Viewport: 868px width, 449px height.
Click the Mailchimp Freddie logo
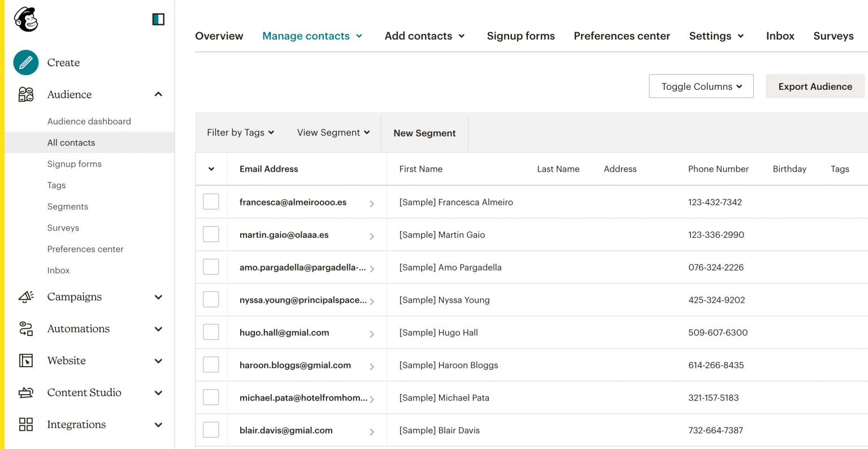point(25,18)
